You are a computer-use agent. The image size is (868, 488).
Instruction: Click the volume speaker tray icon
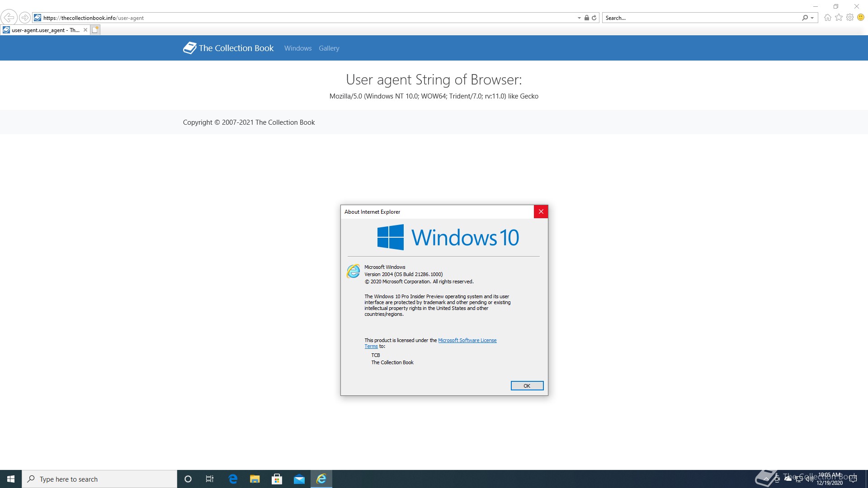tap(809, 479)
